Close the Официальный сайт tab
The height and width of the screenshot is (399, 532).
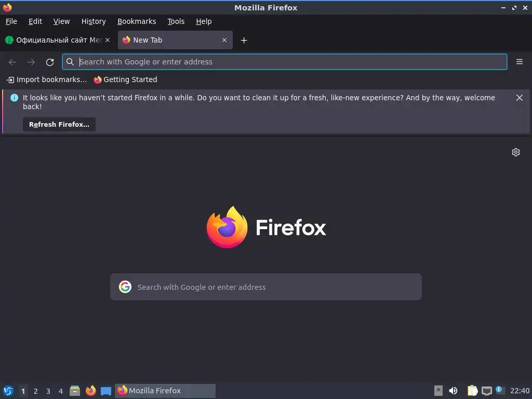tap(107, 40)
